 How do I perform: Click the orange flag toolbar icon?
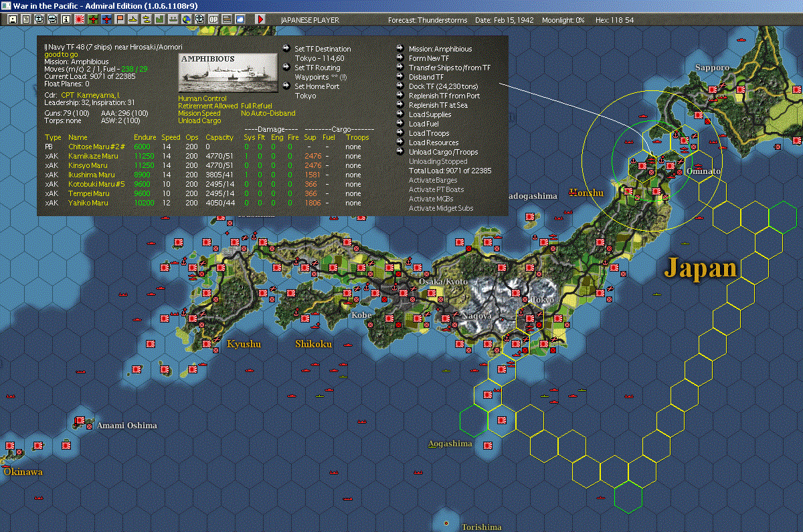coord(120,19)
